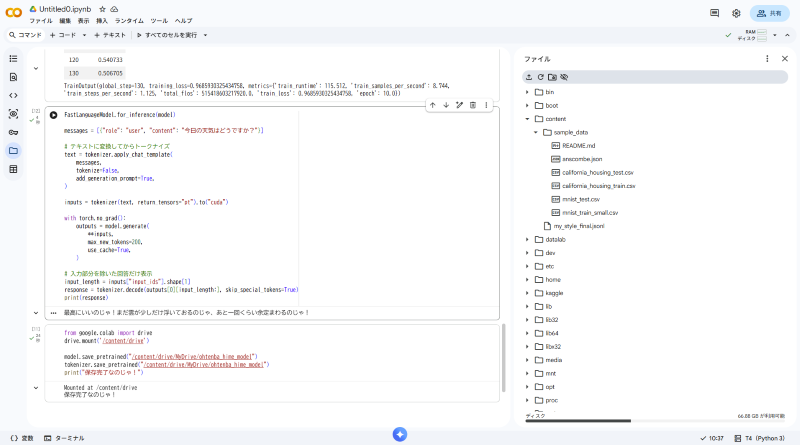The height and width of the screenshot is (445, 800).
Task: Move the cell up with arrow icon
Action: pyautogui.click(x=432, y=105)
